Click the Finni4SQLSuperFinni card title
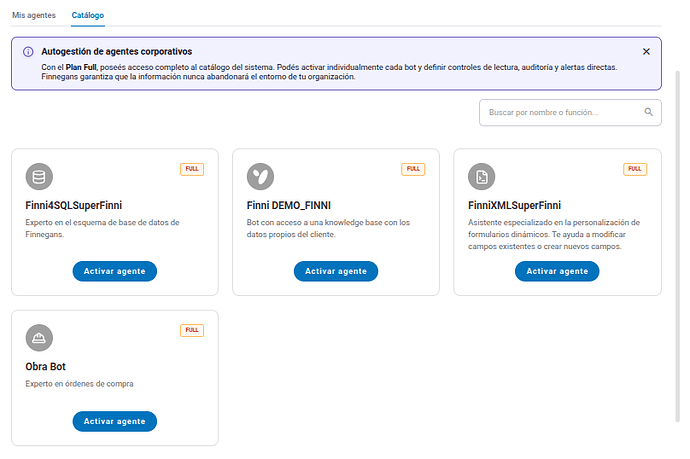This screenshot has height=459, width=690. 73,206
